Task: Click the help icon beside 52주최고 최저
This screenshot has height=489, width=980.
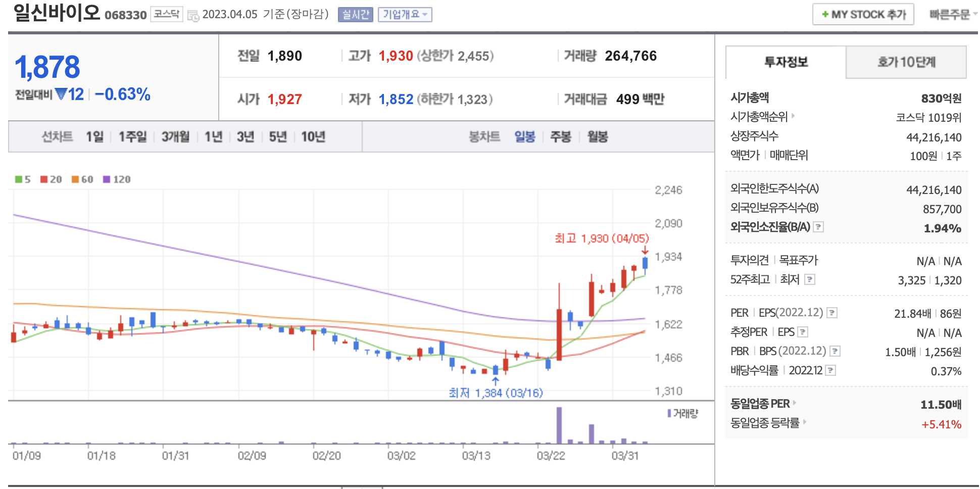Action: click(x=810, y=279)
